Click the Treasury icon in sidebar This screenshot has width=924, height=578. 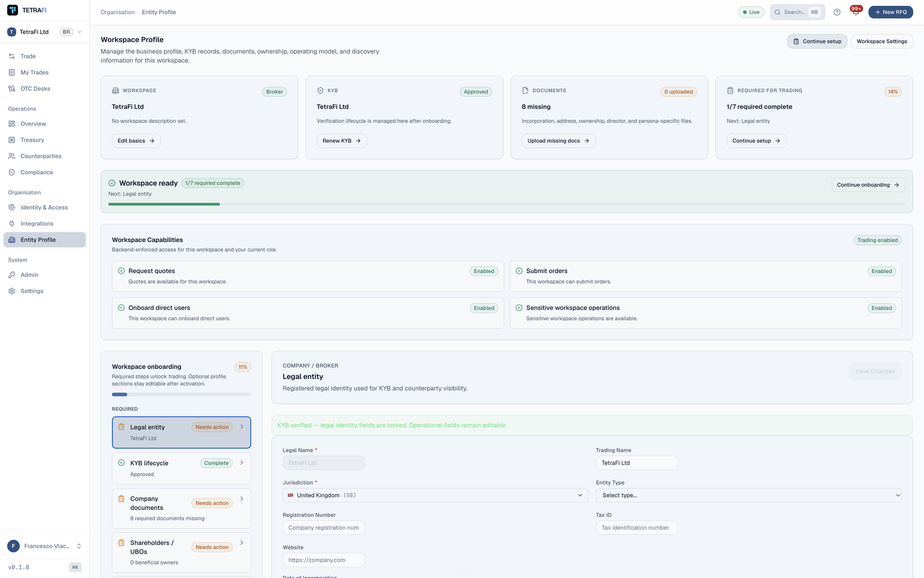12,140
